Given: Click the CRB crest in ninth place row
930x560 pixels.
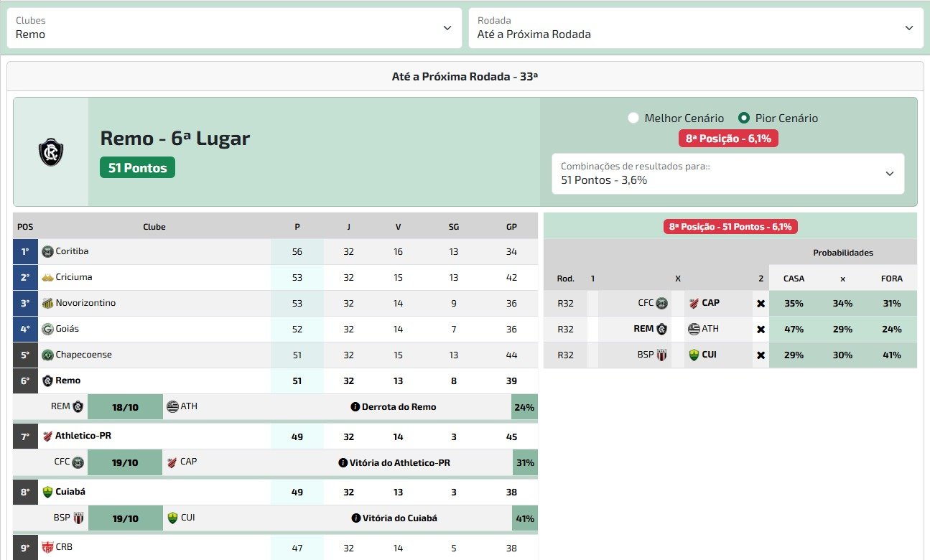Looking at the screenshot, I should click(x=47, y=547).
